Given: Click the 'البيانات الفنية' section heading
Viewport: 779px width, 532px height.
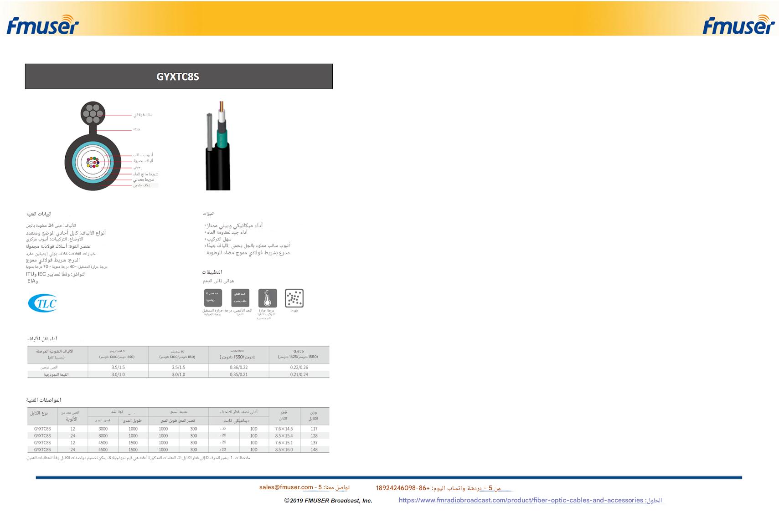Looking at the screenshot, I should pyautogui.click(x=39, y=214).
